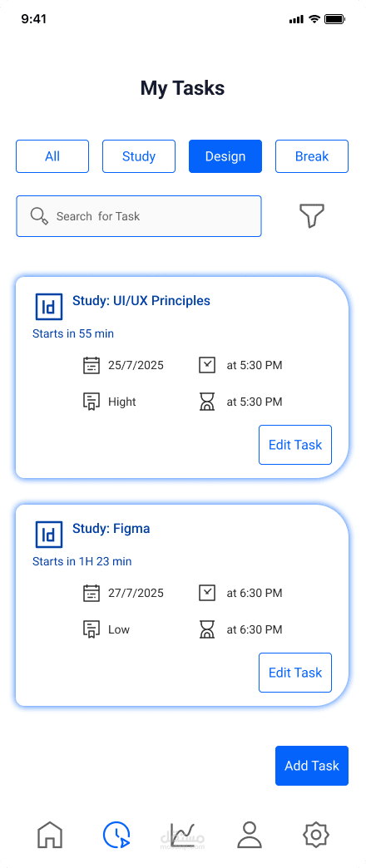Go to Home in bottom navigation
Screen dimensions: 366x868
click(50, 835)
